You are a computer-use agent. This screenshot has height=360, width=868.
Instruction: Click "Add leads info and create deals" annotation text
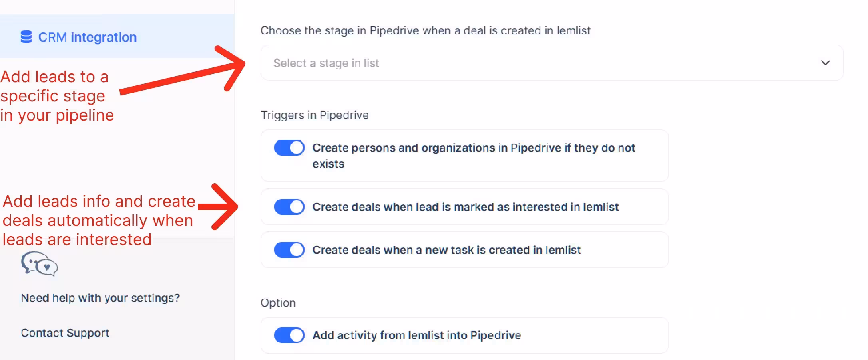tap(98, 220)
